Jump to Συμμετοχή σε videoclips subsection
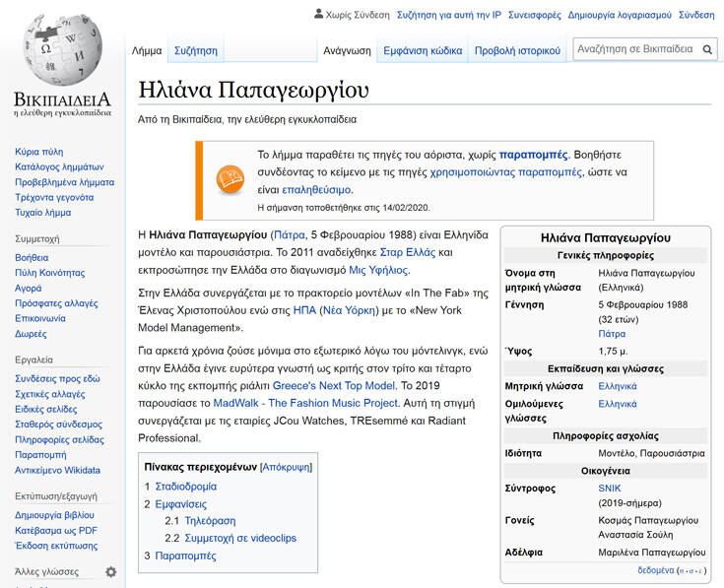 [240, 538]
